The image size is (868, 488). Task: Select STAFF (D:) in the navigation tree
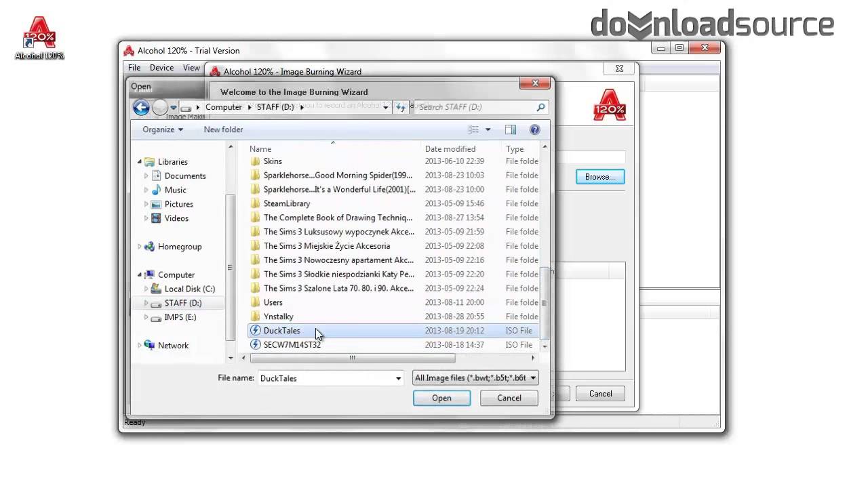[182, 303]
